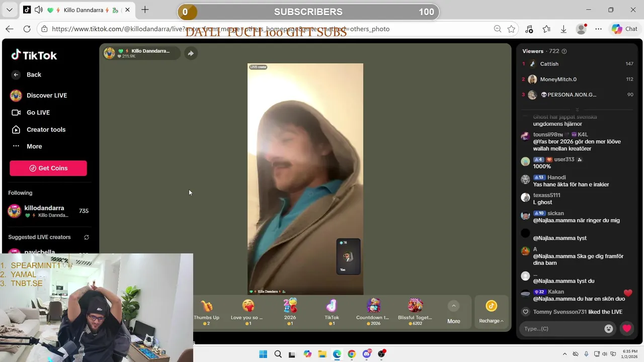Send the Love you so gift
The height and width of the screenshot is (362, 644).
tap(248, 312)
